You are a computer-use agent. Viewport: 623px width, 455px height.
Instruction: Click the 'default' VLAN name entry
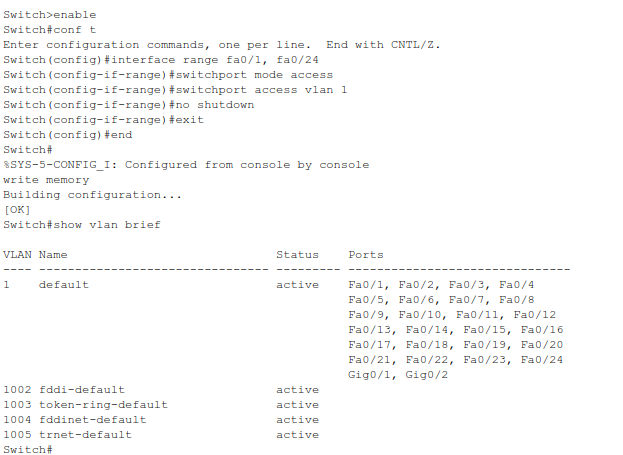(64, 285)
